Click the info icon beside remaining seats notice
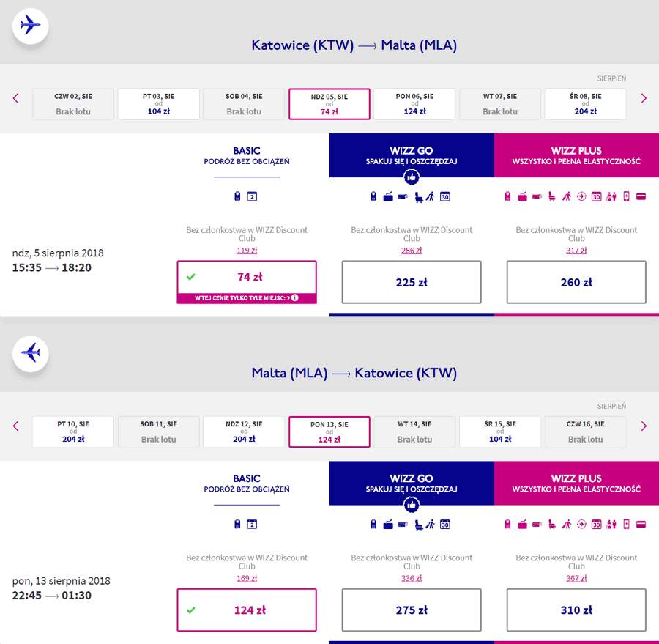The width and height of the screenshot is (659, 644). (295, 297)
